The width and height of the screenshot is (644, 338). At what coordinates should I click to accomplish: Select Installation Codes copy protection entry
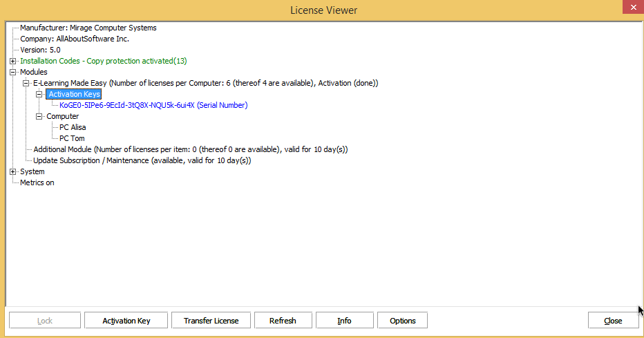click(x=104, y=62)
